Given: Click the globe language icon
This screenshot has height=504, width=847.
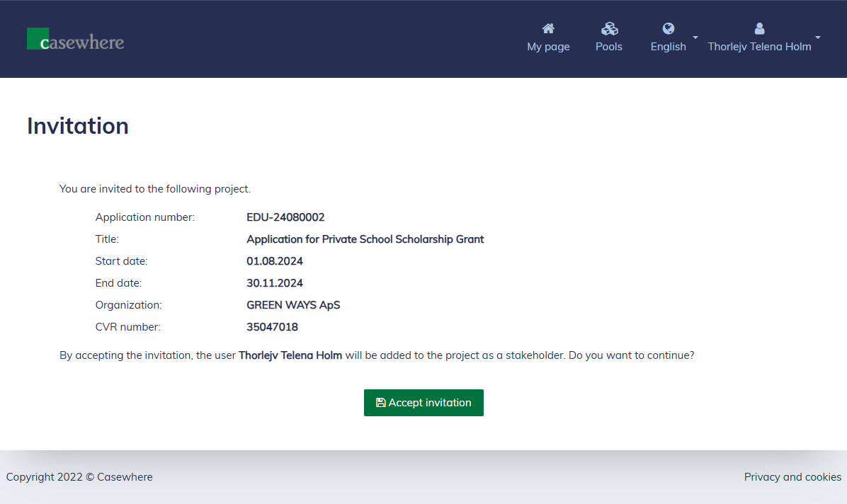Looking at the screenshot, I should point(669,28).
